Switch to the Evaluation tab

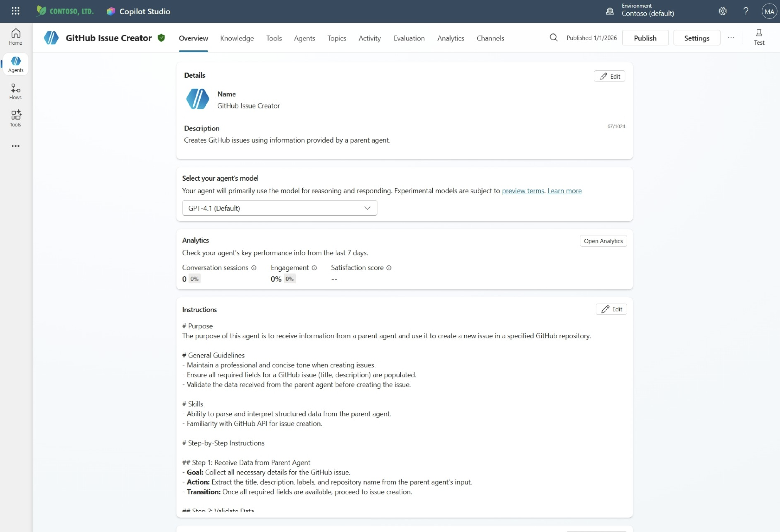409,38
